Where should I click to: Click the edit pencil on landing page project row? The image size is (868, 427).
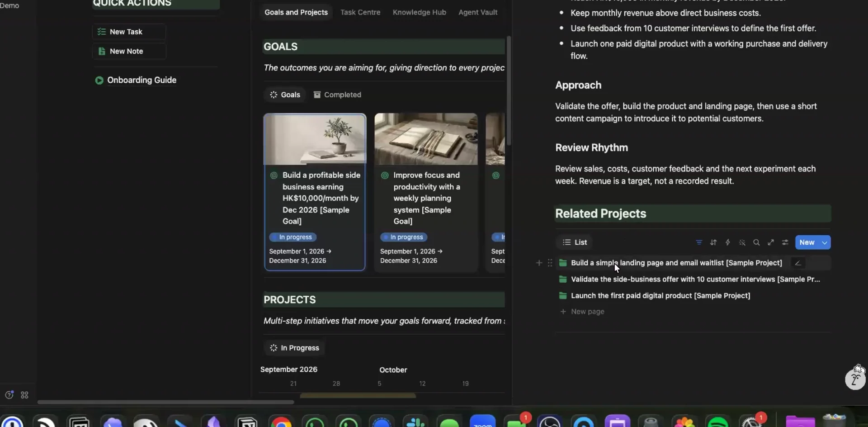pos(798,263)
